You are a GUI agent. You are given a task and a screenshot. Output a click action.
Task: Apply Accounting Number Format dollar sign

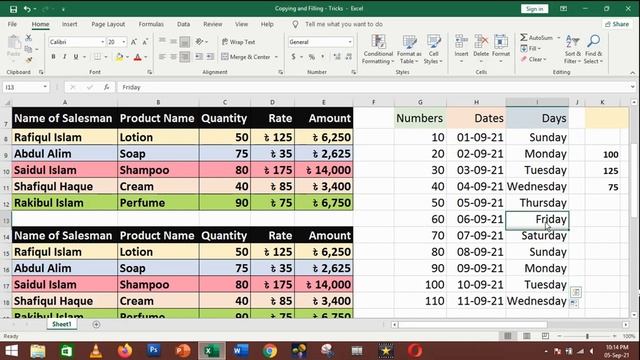(293, 57)
